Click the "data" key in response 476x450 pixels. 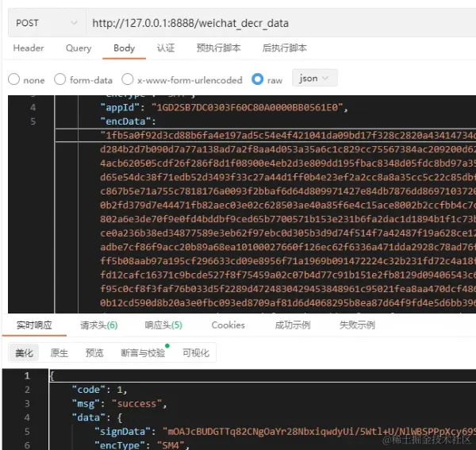89,417
